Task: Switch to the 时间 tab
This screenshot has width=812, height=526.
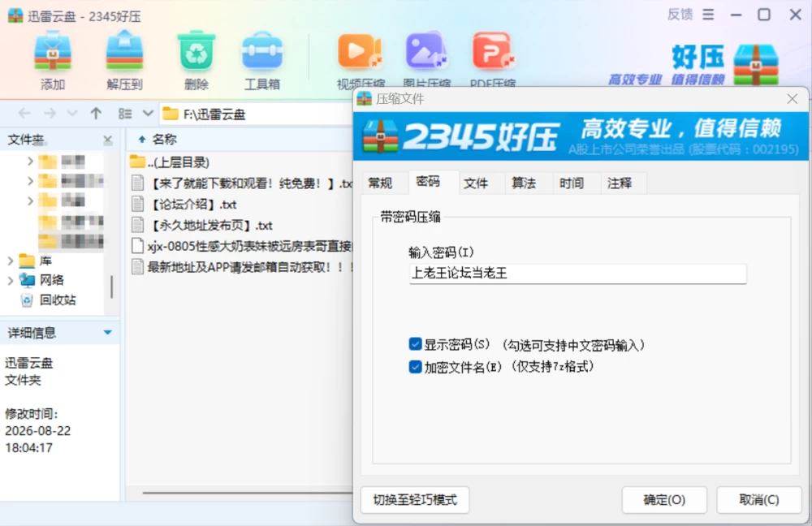Action: click(571, 183)
